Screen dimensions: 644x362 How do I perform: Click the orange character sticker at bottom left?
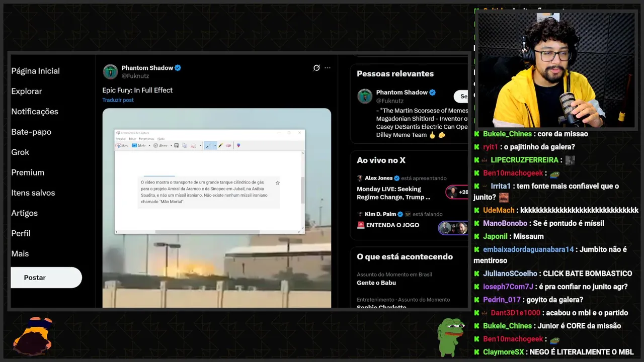point(33,335)
